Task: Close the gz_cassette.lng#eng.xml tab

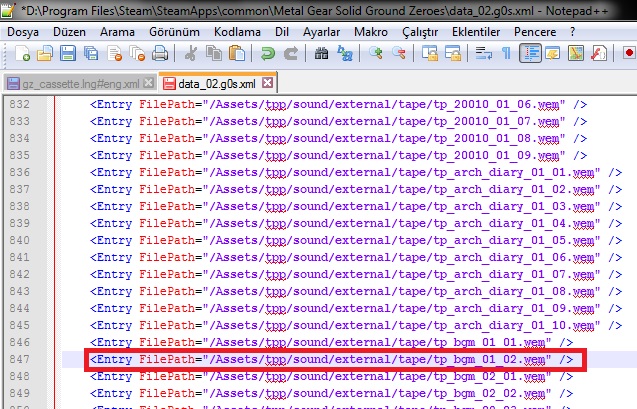Action: [x=149, y=83]
